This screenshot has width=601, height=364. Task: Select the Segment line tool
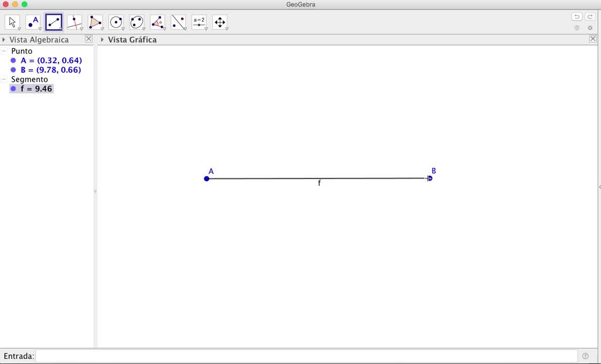click(54, 22)
